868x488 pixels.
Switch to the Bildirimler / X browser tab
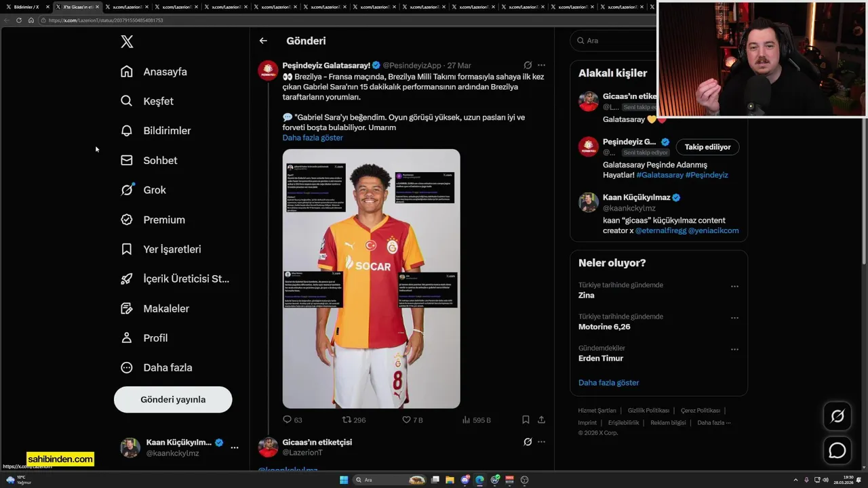click(26, 7)
